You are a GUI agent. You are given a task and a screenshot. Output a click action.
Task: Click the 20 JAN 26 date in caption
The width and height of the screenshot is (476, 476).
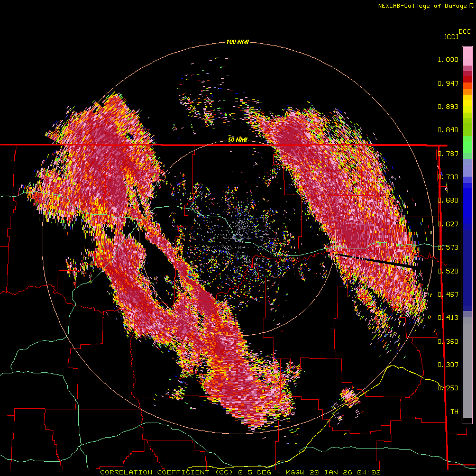330,472
